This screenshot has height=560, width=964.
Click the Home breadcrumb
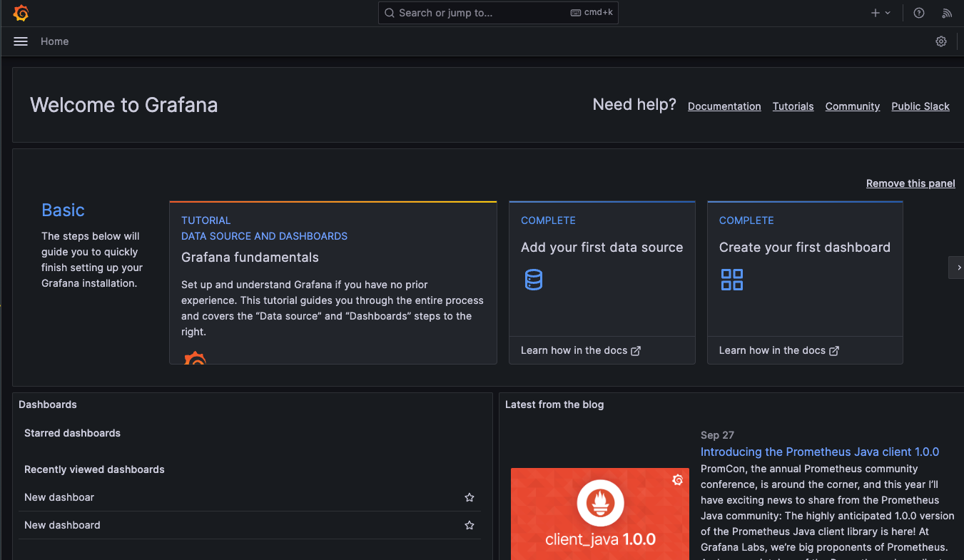pyautogui.click(x=55, y=41)
